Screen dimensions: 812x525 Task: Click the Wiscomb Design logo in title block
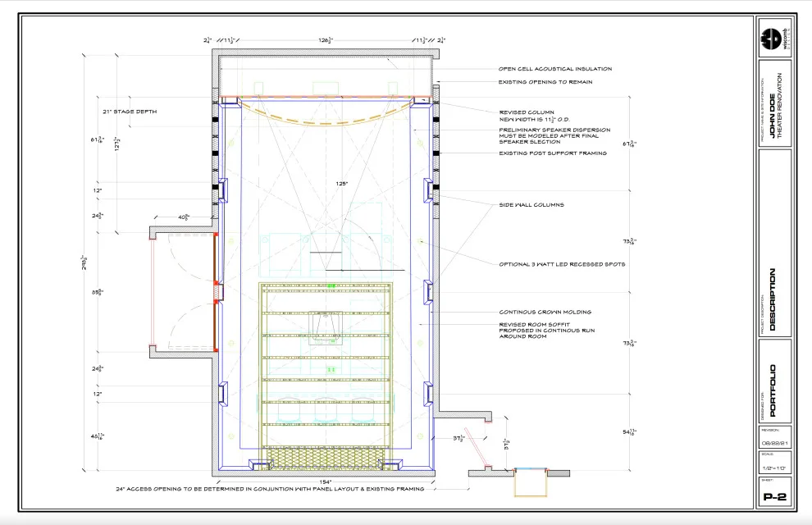coord(775,38)
